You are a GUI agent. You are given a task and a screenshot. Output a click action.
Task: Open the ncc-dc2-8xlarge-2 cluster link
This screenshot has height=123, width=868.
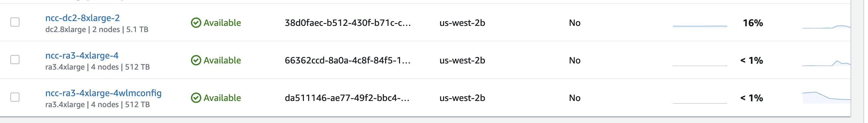pos(83,18)
